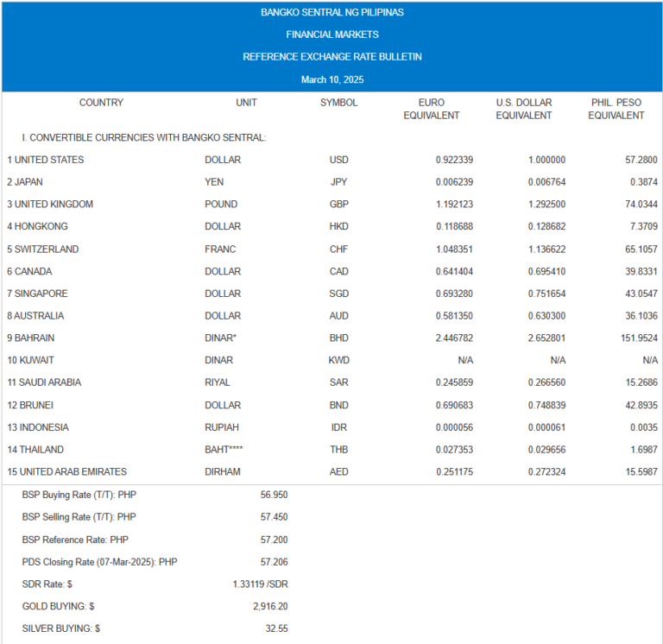Click the JPY symbol cell
The width and height of the screenshot is (663, 644).
point(338,182)
